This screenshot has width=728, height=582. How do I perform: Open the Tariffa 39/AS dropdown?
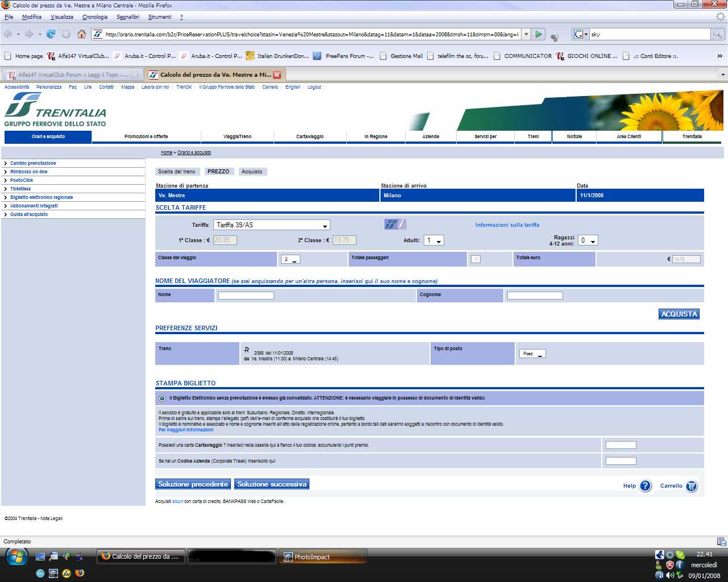271,225
